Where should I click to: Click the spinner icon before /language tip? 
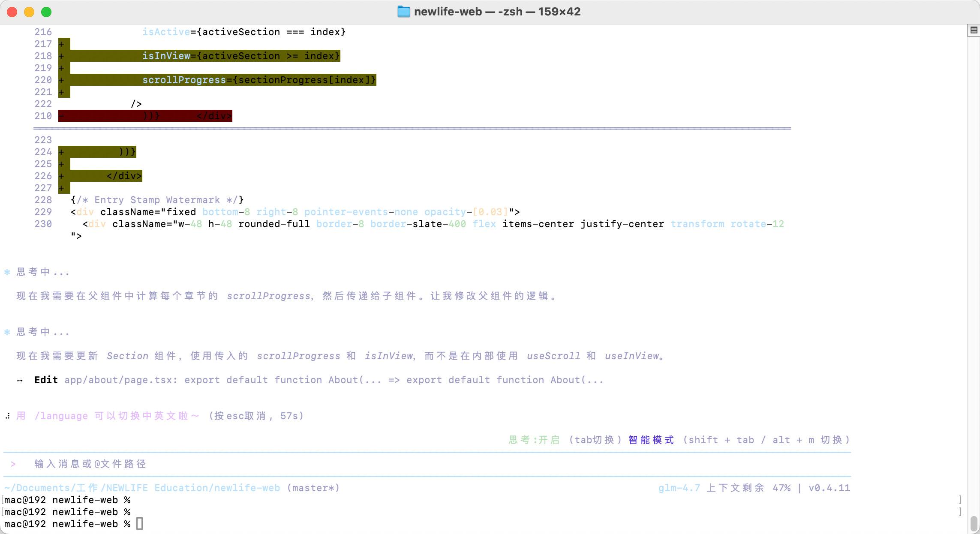[8, 416]
